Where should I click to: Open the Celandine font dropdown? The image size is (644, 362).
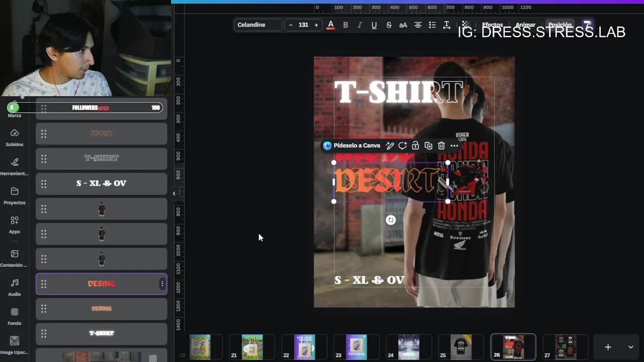tap(258, 25)
